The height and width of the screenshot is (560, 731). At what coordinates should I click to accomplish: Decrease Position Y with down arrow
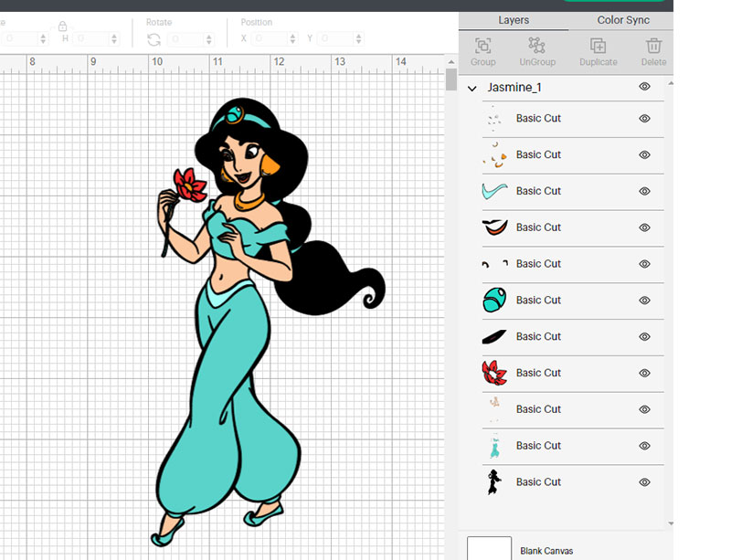(358, 42)
